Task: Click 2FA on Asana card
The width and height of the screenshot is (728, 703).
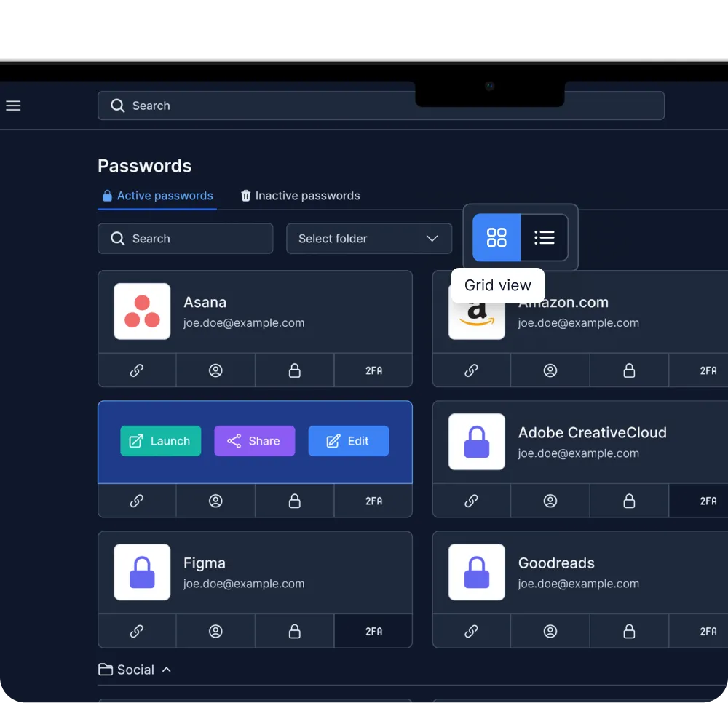Action: click(373, 370)
